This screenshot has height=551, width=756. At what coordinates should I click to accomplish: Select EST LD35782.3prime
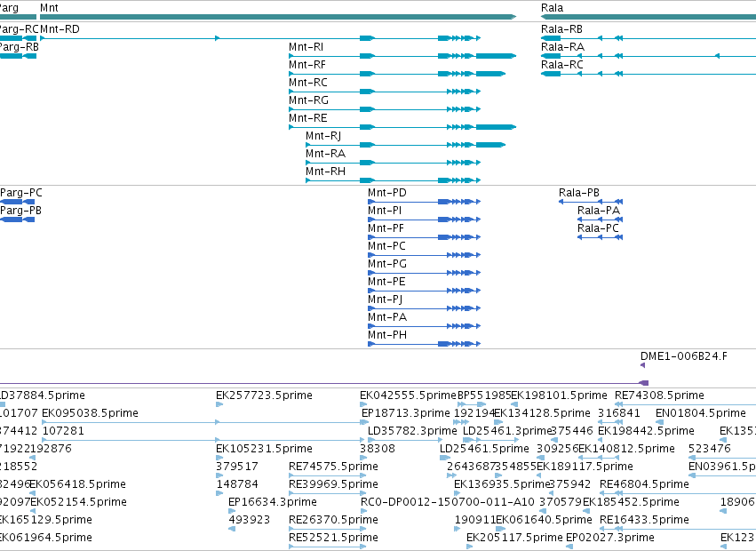coord(412,431)
